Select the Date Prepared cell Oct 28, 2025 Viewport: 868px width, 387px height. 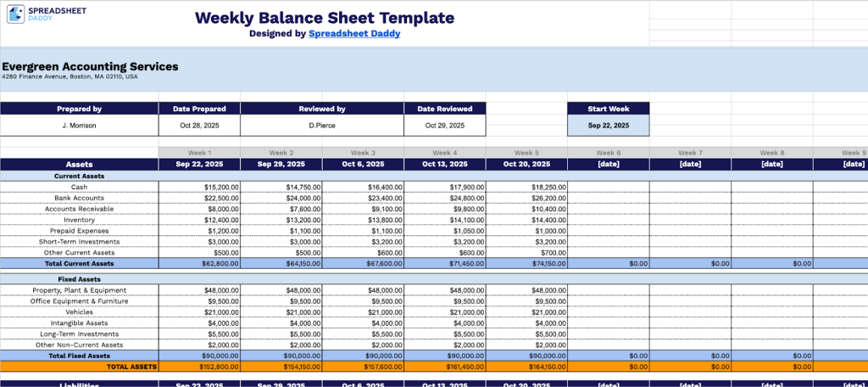tap(199, 125)
